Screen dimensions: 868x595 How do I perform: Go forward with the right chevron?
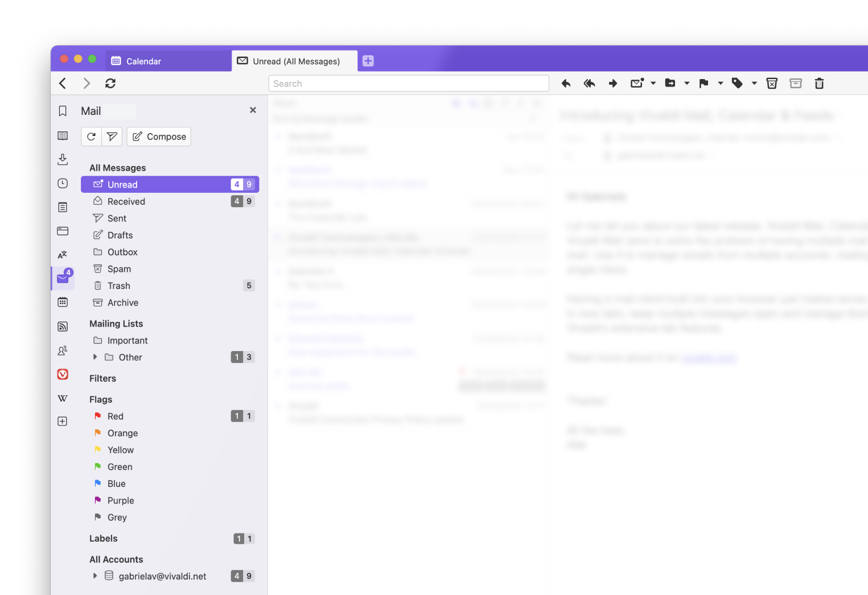pos(87,84)
